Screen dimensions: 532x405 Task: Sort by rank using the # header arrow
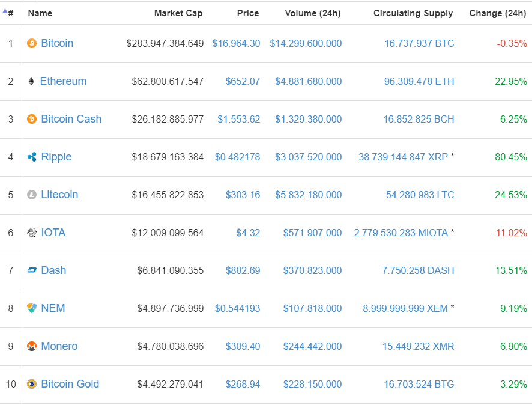[8, 13]
